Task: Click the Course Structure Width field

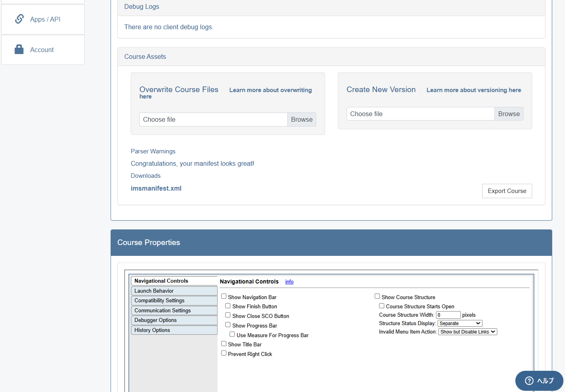Action: pyautogui.click(x=448, y=315)
